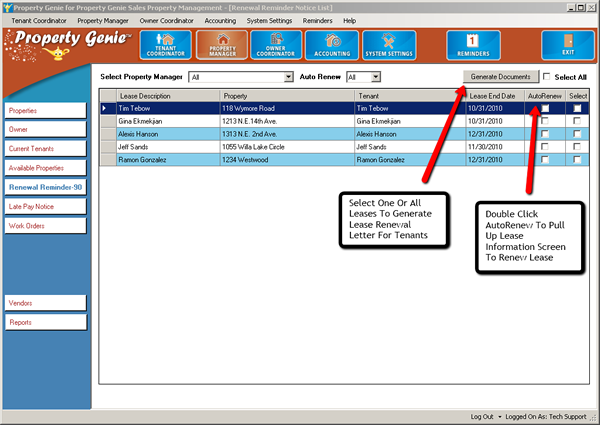Click the 1213 N.E. 14th Ave. property cell
This screenshot has height=425, width=600.
click(287, 121)
